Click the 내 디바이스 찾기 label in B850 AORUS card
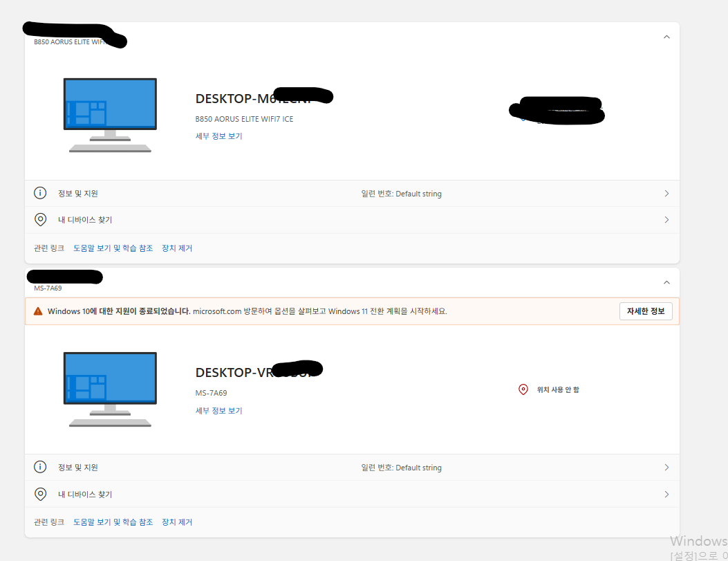This screenshot has width=728, height=561. point(85,220)
